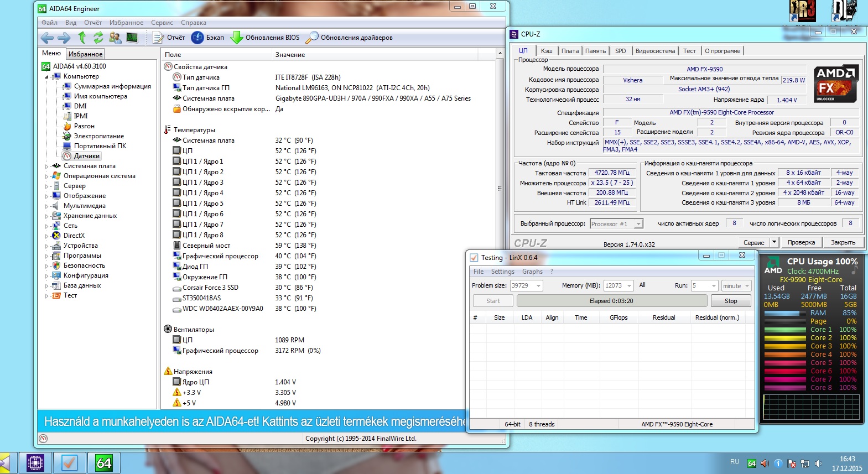Select Портативный ПК in the tree

coord(100,146)
